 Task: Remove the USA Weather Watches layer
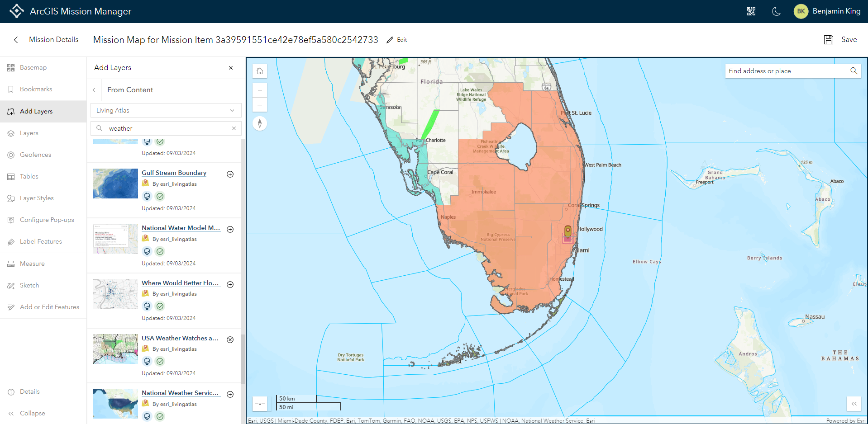coord(230,339)
